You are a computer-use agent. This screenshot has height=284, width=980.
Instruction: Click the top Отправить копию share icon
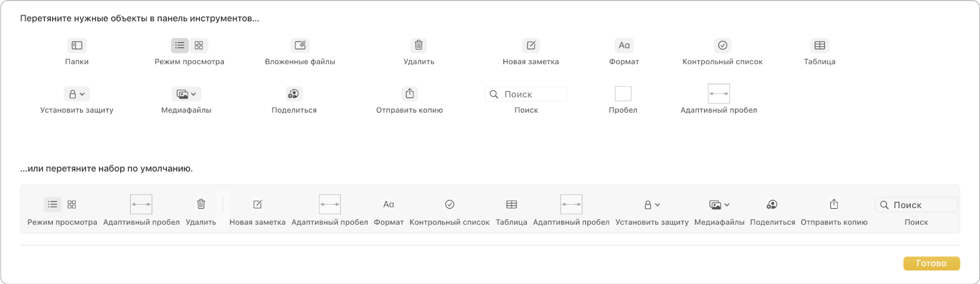(410, 94)
